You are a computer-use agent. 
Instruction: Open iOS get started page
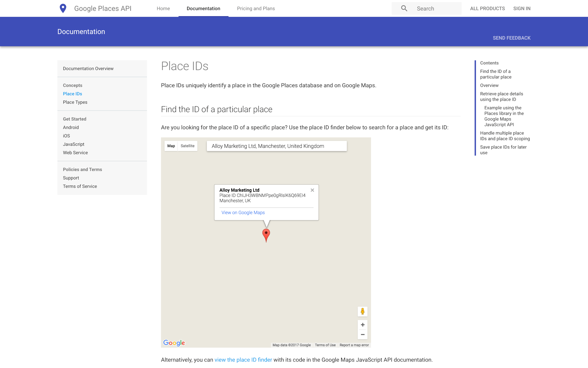click(x=66, y=136)
